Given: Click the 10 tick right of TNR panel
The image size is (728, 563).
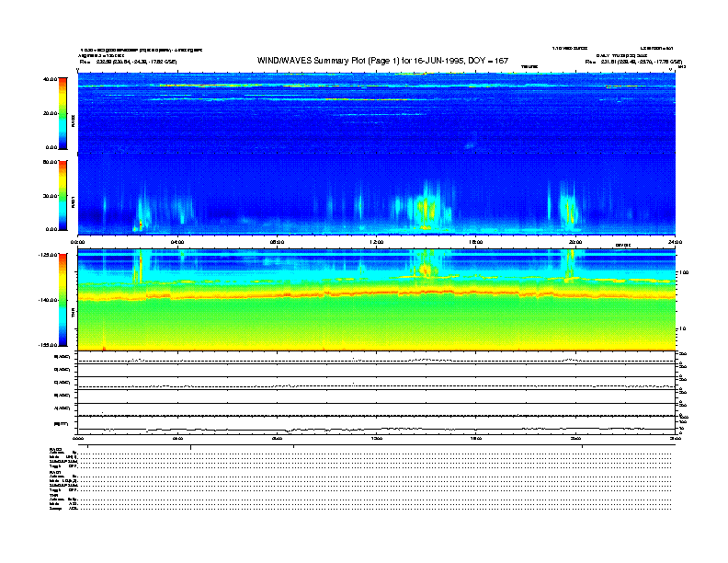Looking at the screenshot, I should [x=682, y=329].
